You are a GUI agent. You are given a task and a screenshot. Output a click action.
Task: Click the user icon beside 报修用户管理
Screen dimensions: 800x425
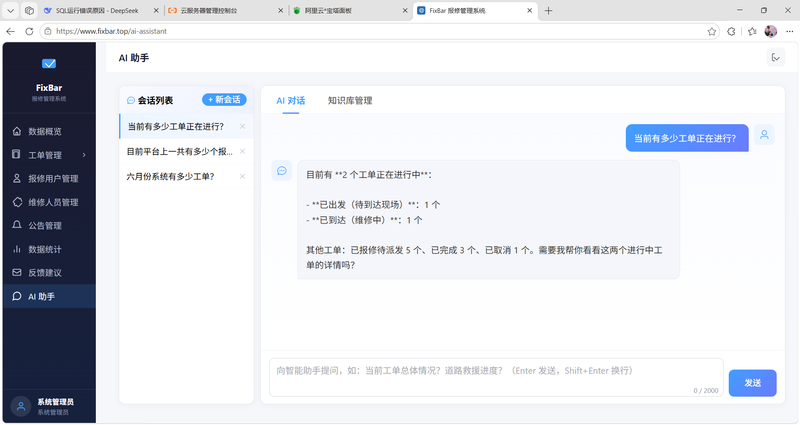(x=17, y=178)
